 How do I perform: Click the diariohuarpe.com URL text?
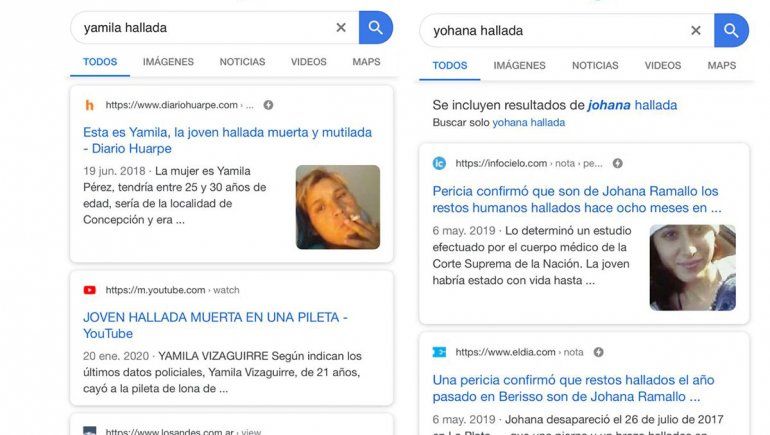coord(179,105)
